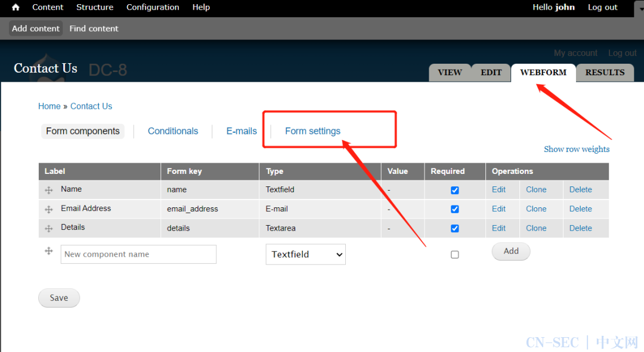Click the Contact Us page title
This screenshot has height=352, width=644.
pos(45,68)
